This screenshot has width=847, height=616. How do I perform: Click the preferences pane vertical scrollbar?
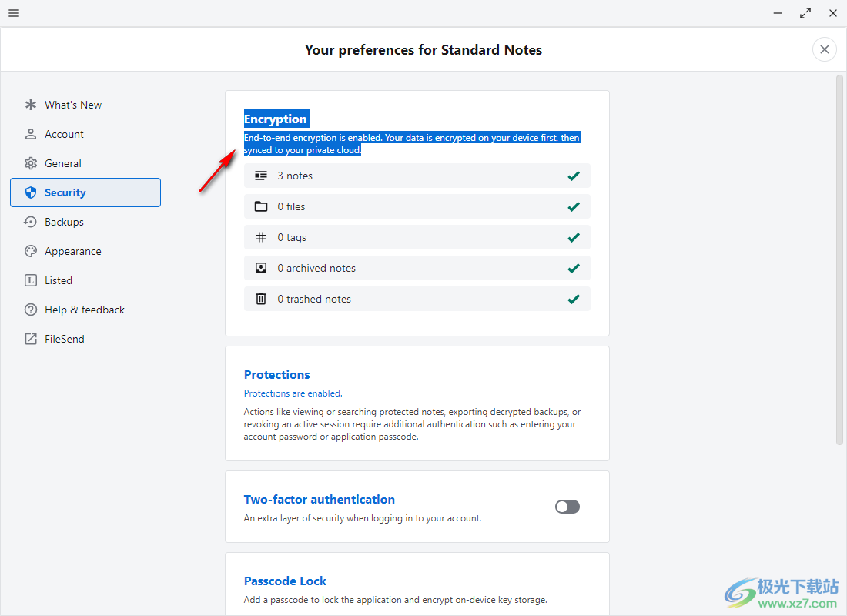pos(839,259)
